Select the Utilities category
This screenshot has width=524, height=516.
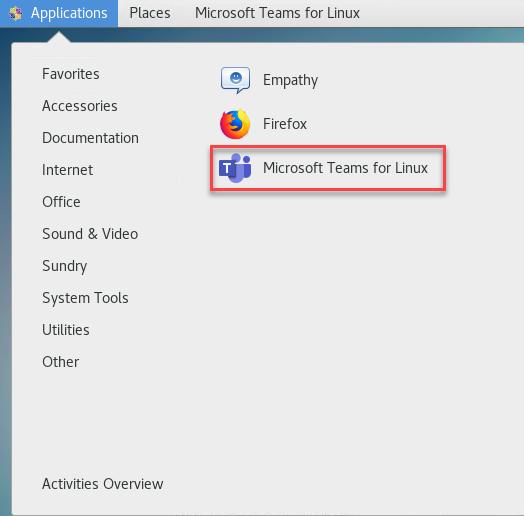pos(66,330)
